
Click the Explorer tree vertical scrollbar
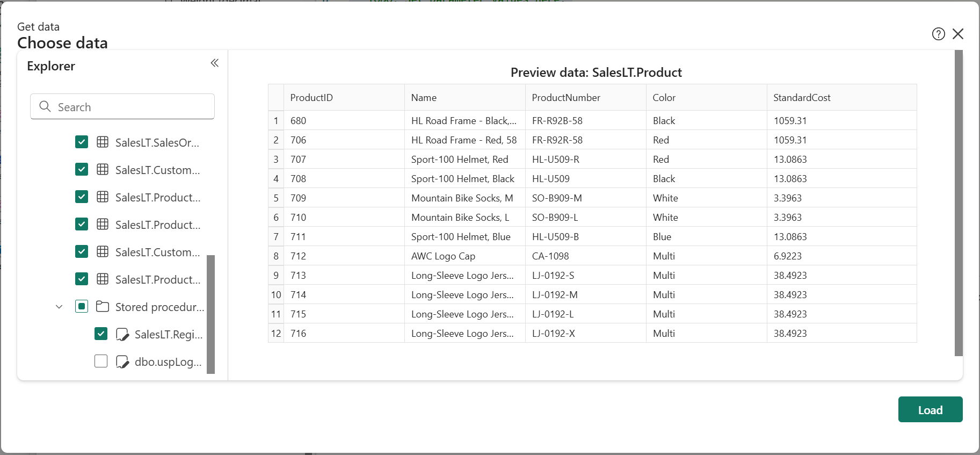click(x=210, y=314)
